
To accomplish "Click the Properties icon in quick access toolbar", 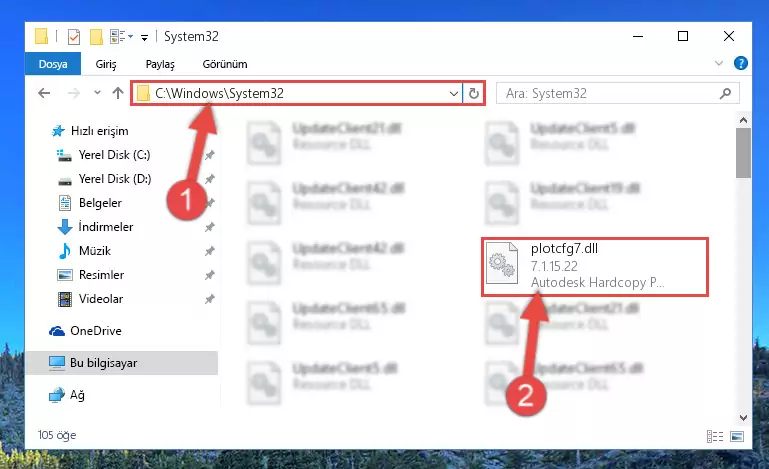I will coord(74,37).
